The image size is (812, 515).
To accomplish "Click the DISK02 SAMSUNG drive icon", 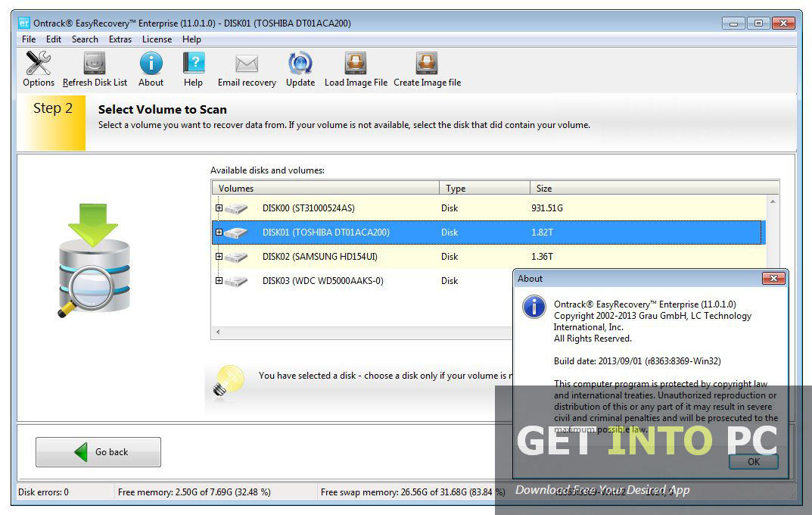I will click(x=236, y=257).
